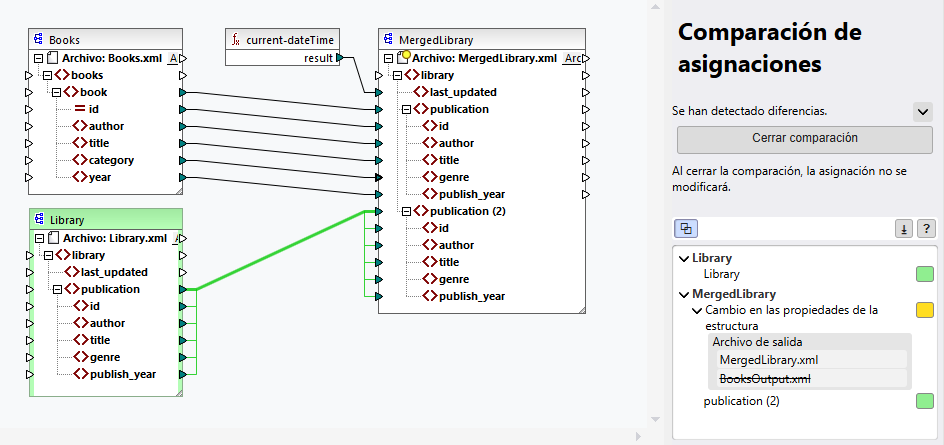Click the green swatch for Library difference
Image resolution: width=944 pixels, height=445 pixels.
tap(925, 274)
